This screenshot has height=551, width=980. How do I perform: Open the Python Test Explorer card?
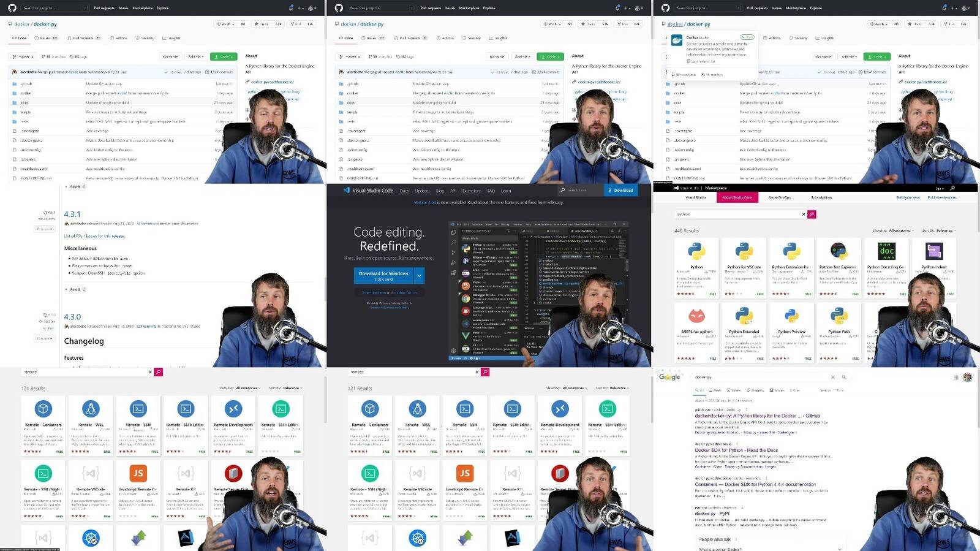tap(839, 268)
